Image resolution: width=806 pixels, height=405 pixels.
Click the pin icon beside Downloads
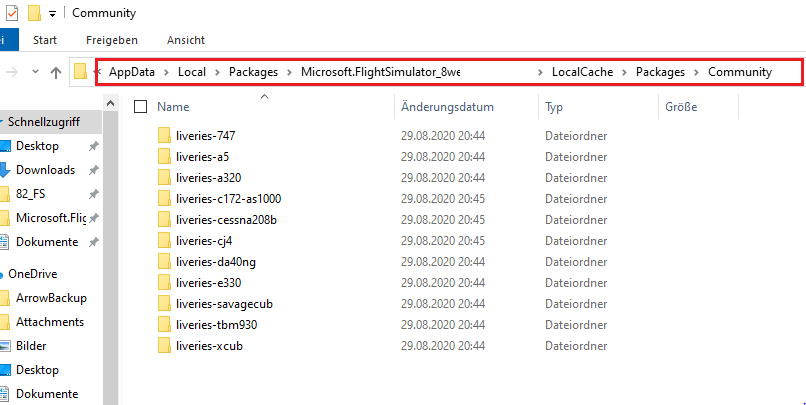pyautogui.click(x=94, y=170)
